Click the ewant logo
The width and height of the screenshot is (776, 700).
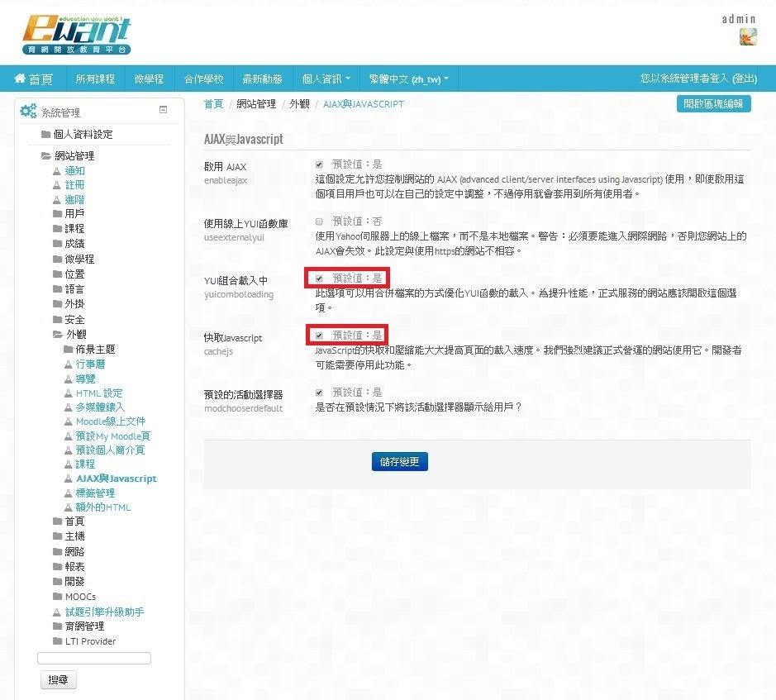click(77, 34)
